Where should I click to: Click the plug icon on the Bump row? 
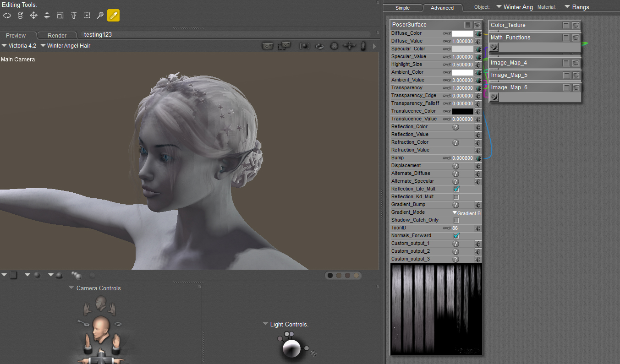tap(478, 158)
